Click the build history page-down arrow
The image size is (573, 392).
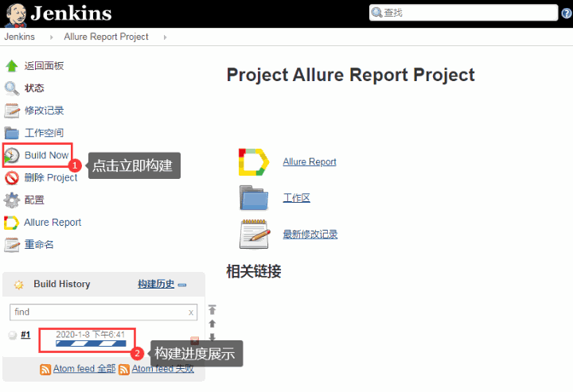click(x=212, y=337)
